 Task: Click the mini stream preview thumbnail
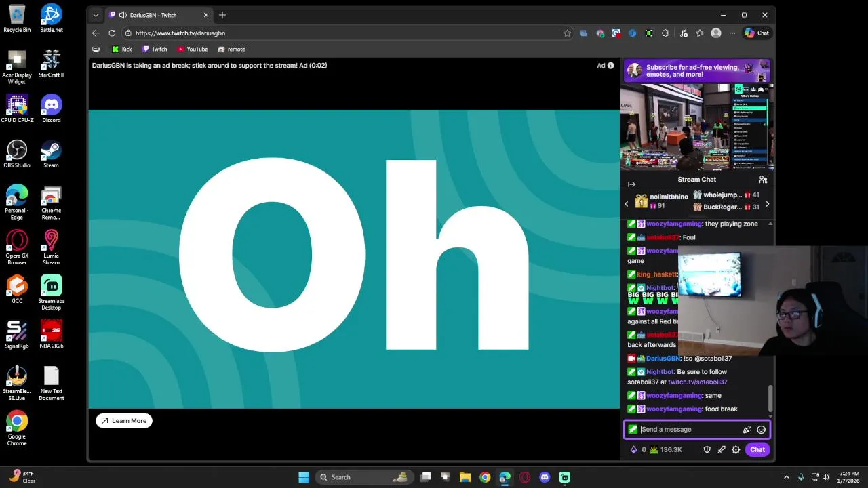[x=697, y=127]
